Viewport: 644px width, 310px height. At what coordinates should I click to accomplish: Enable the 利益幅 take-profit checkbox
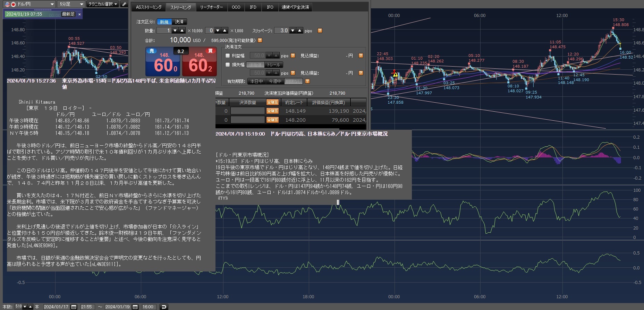click(228, 55)
